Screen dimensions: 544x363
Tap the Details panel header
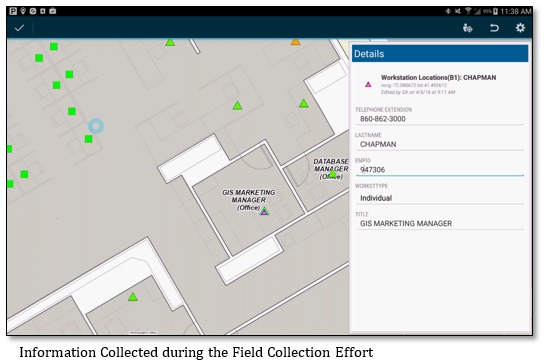(440, 54)
